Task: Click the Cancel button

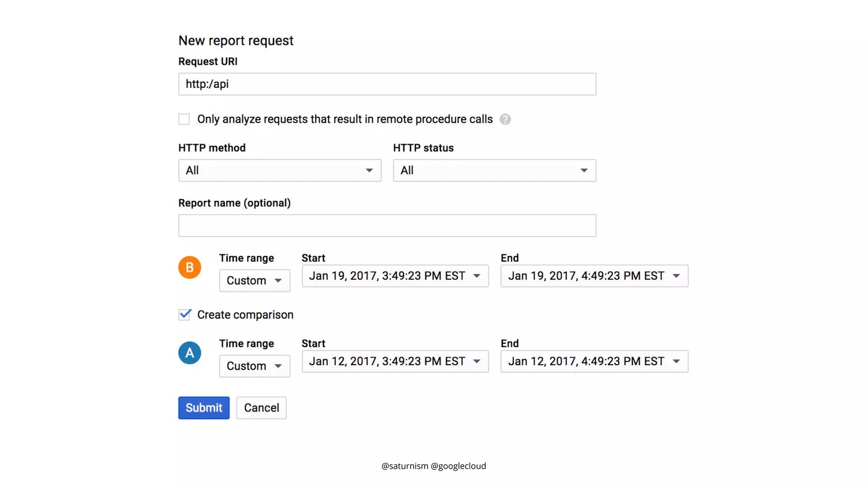Action: coord(262,408)
